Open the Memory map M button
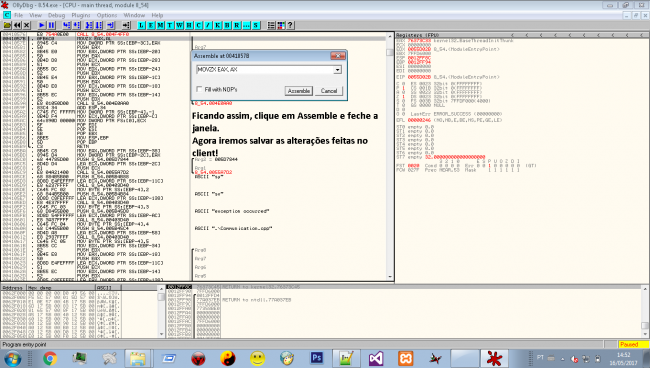 point(160,25)
